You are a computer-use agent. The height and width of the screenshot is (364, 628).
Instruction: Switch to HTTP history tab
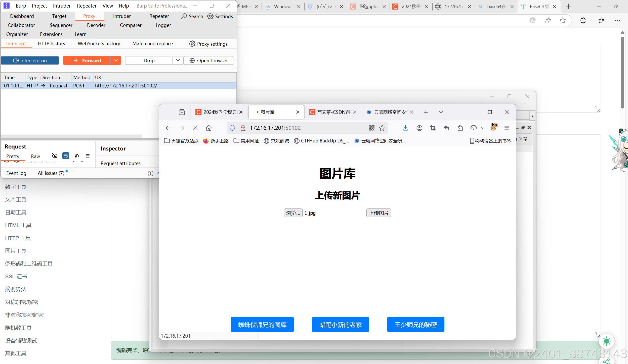coord(52,43)
